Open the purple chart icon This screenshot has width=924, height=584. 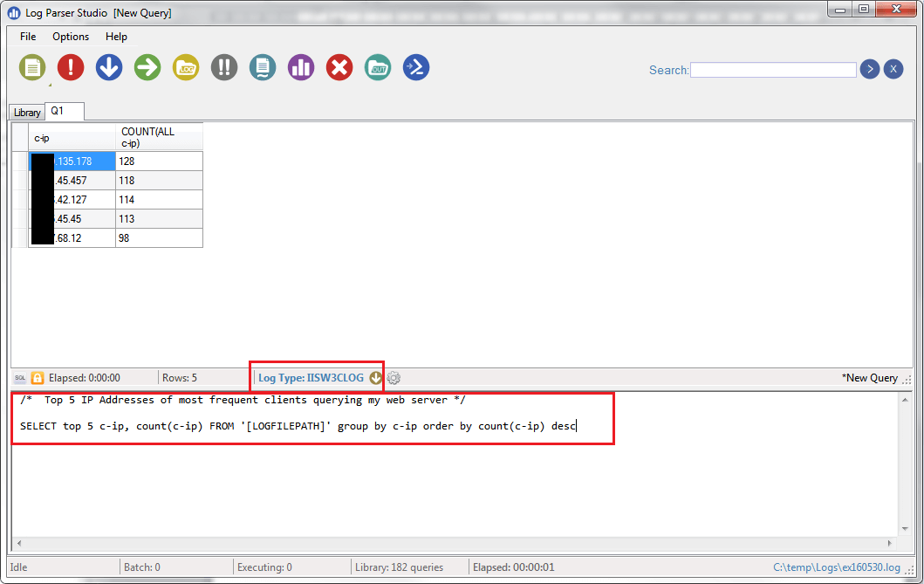coord(301,68)
